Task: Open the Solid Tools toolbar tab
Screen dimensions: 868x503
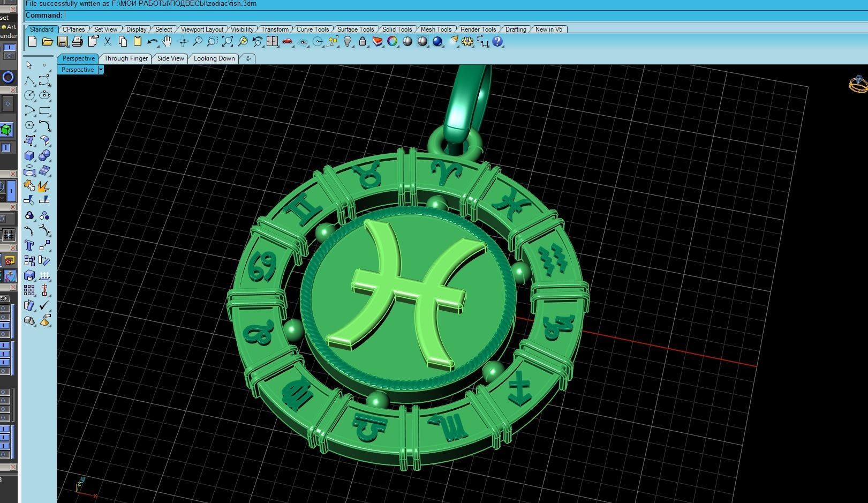Action: pyautogui.click(x=397, y=29)
